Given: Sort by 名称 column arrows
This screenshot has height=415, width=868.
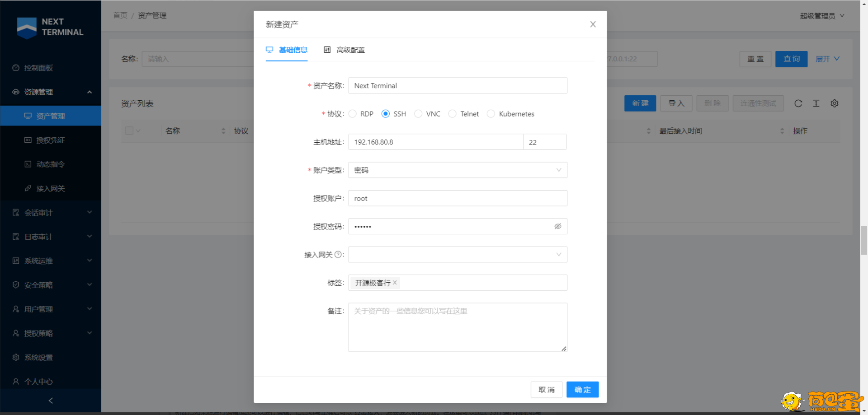Looking at the screenshot, I should coord(223,131).
